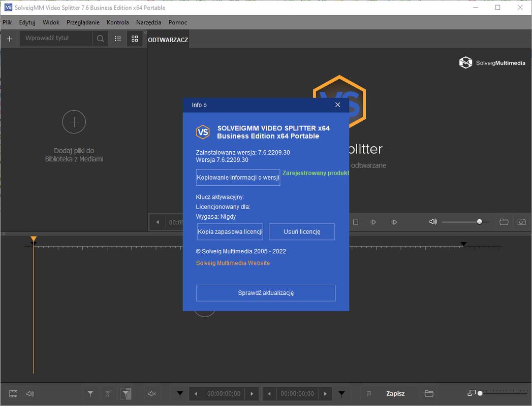Toggle the video track filmstrip icon

click(13, 393)
